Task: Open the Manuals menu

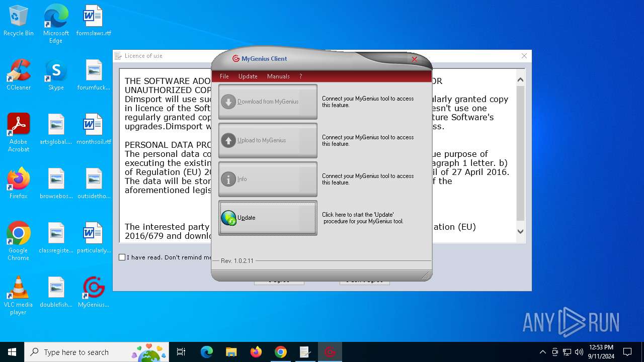Action: tap(278, 76)
